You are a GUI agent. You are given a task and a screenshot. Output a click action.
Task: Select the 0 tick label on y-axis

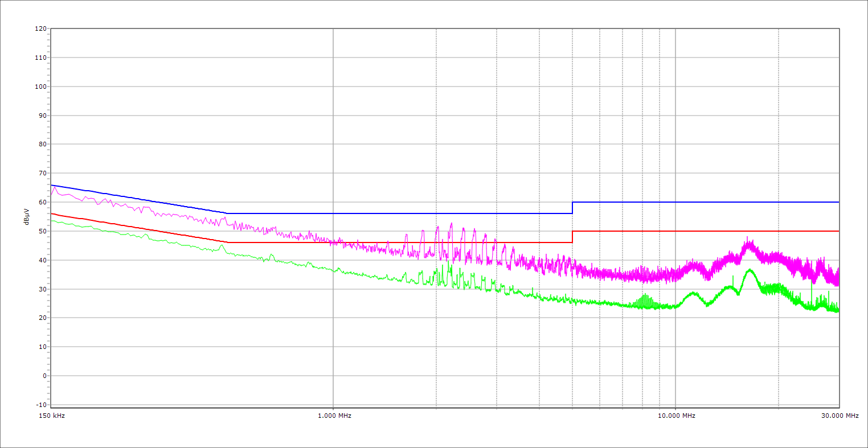pyautogui.click(x=44, y=376)
